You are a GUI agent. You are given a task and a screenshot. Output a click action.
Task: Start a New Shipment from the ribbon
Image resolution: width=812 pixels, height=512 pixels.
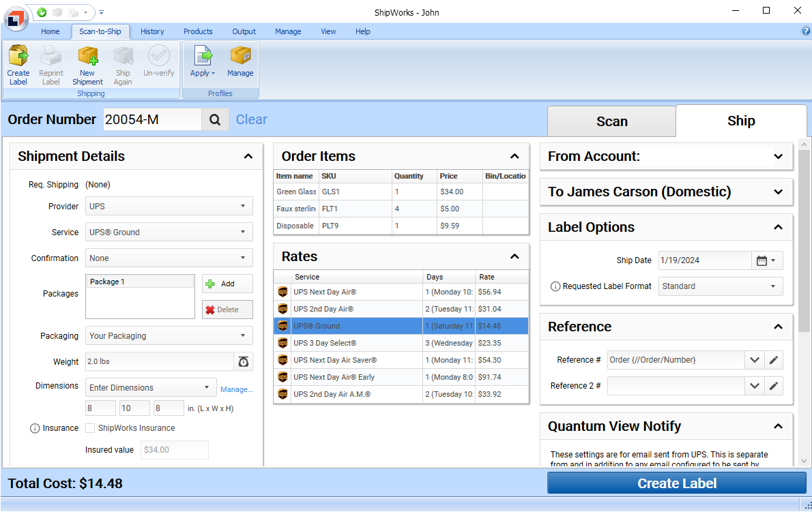(87, 65)
